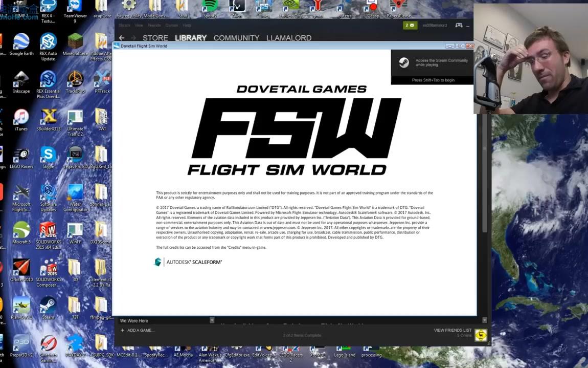Open the Games menu in Steam

click(x=171, y=25)
